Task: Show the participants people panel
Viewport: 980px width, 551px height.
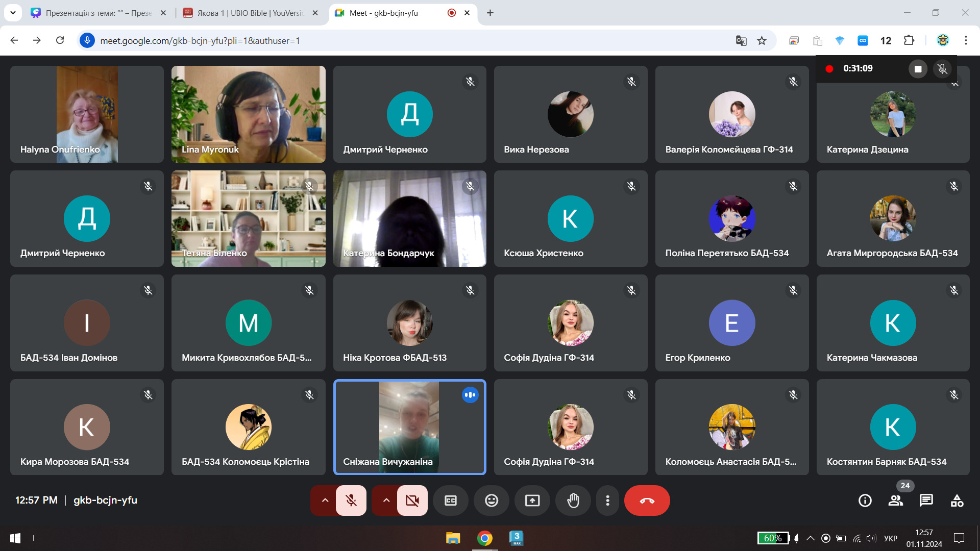Action: tap(895, 500)
